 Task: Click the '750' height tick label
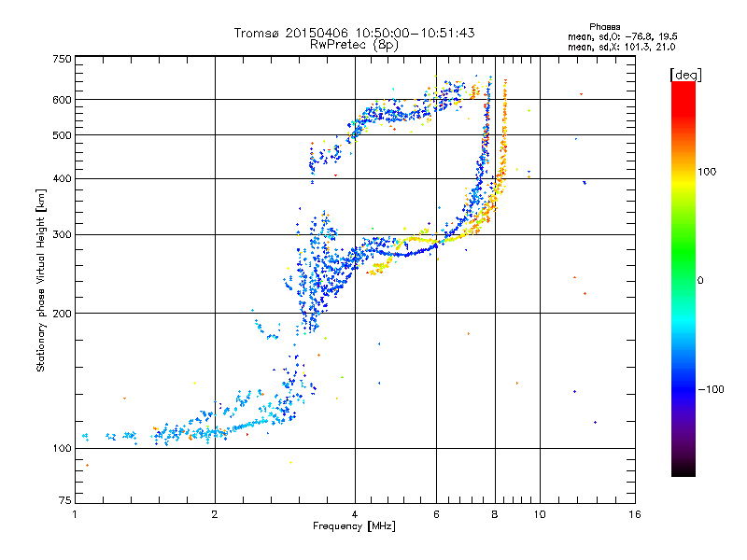(x=62, y=59)
